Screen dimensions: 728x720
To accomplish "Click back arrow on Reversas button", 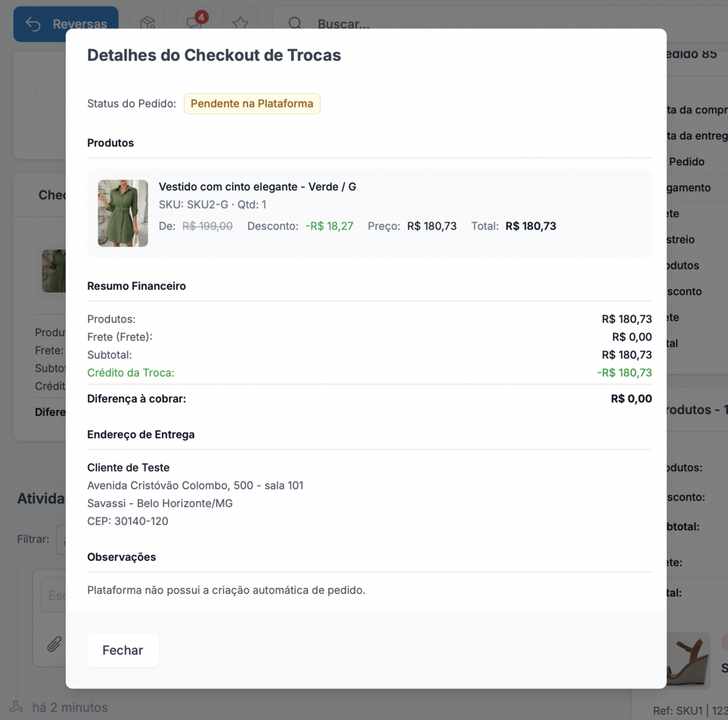I will [33, 24].
